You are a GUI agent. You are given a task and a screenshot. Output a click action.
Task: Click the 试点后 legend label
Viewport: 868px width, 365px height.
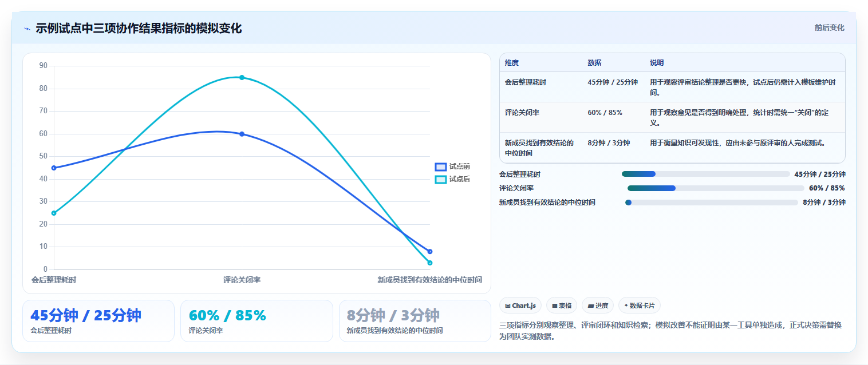tap(459, 179)
